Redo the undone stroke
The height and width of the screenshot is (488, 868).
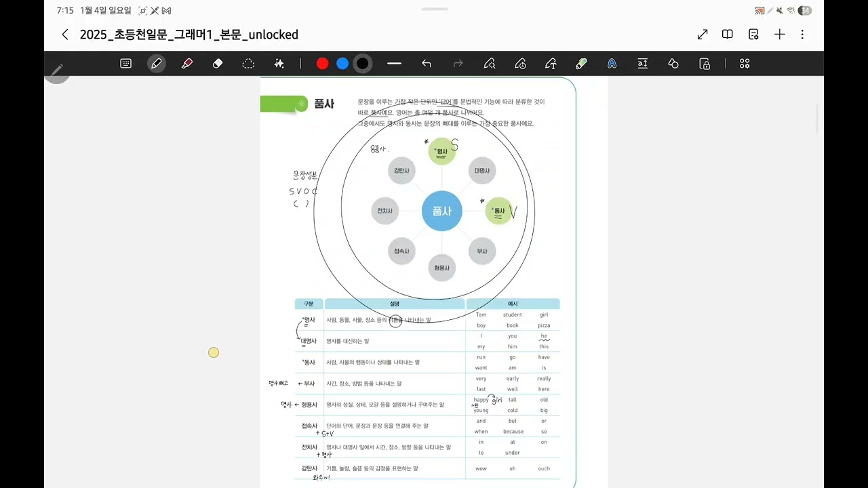pos(458,64)
